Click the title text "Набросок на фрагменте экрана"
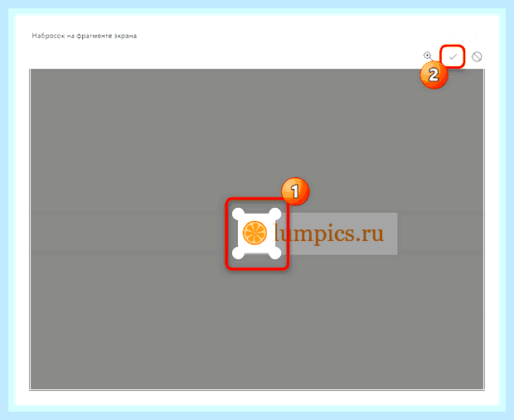The height and width of the screenshot is (420, 514). [85, 36]
